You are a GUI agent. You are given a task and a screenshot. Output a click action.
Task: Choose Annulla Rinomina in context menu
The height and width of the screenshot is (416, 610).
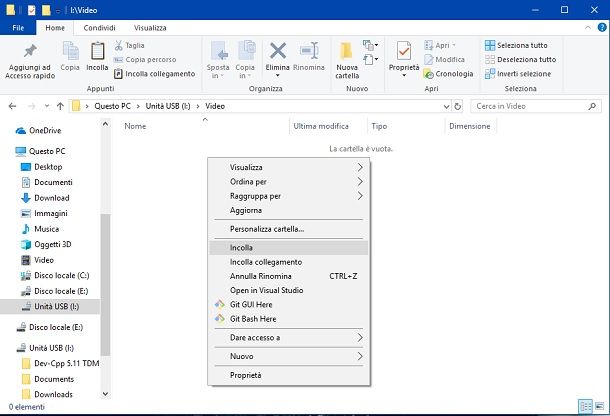[289, 276]
